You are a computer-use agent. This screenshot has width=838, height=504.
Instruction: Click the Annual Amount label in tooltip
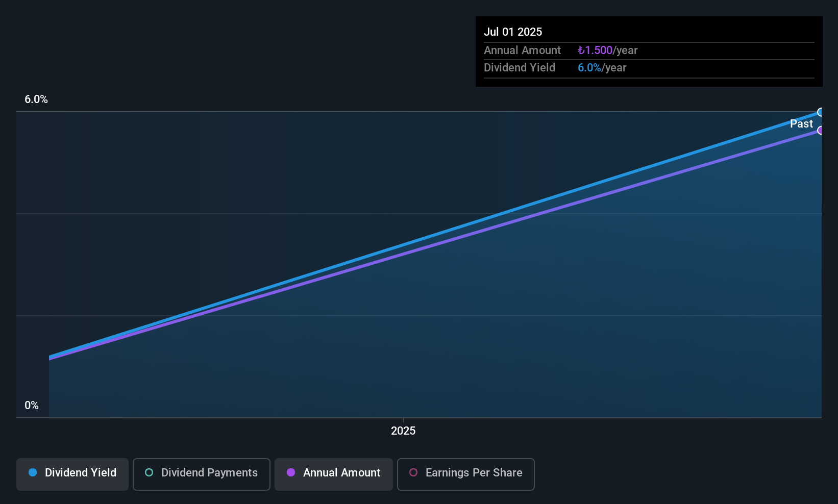pyautogui.click(x=522, y=50)
